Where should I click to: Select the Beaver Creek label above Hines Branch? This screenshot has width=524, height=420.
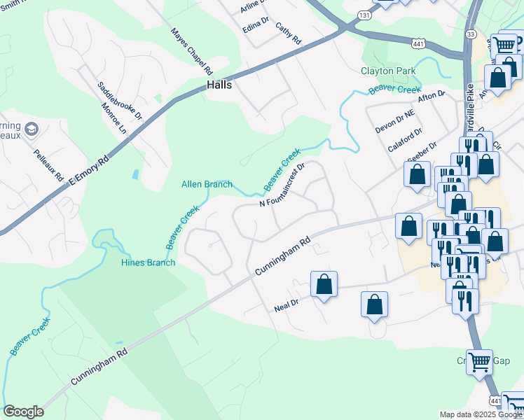[182, 227]
